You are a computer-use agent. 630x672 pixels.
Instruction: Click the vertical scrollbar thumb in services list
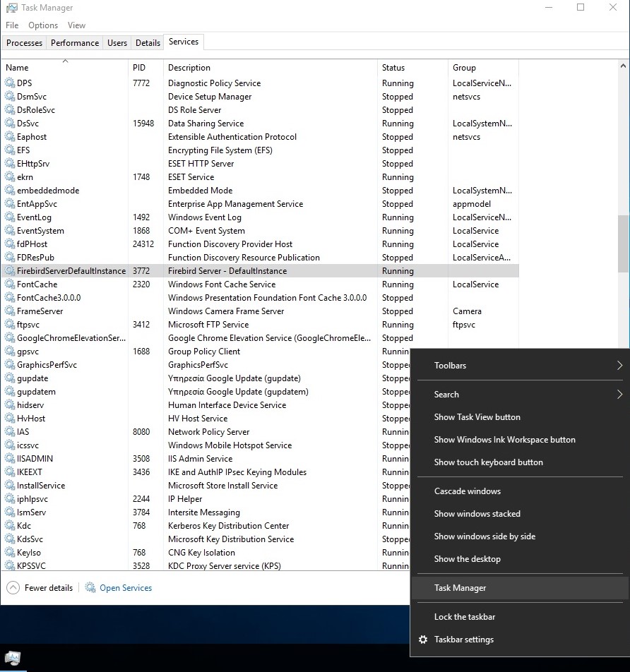pyautogui.click(x=623, y=244)
